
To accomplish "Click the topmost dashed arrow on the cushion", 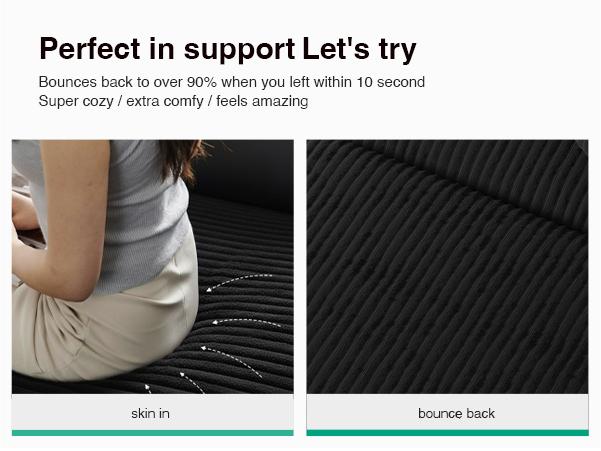I will click(x=239, y=282).
